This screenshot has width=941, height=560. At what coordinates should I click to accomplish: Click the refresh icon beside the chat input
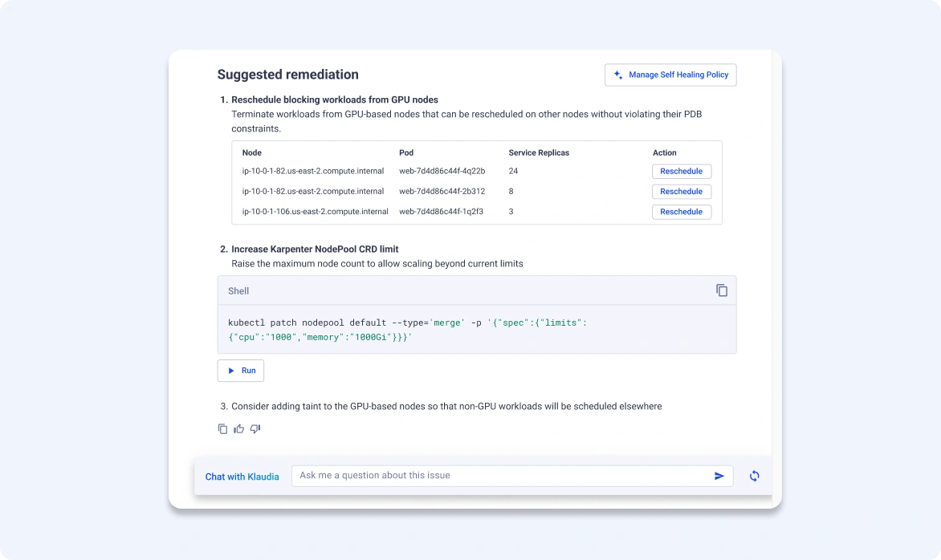pos(754,476)
